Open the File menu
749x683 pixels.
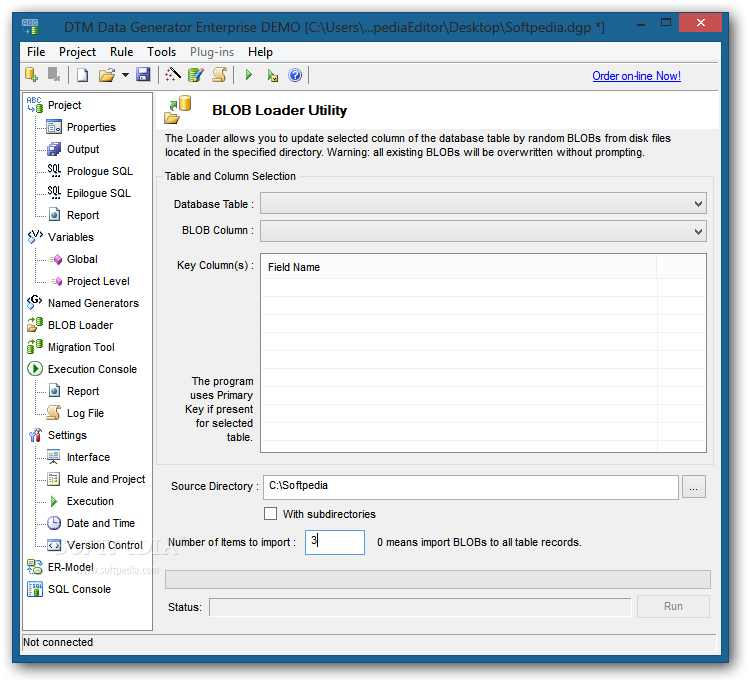(x=36, y=52)
